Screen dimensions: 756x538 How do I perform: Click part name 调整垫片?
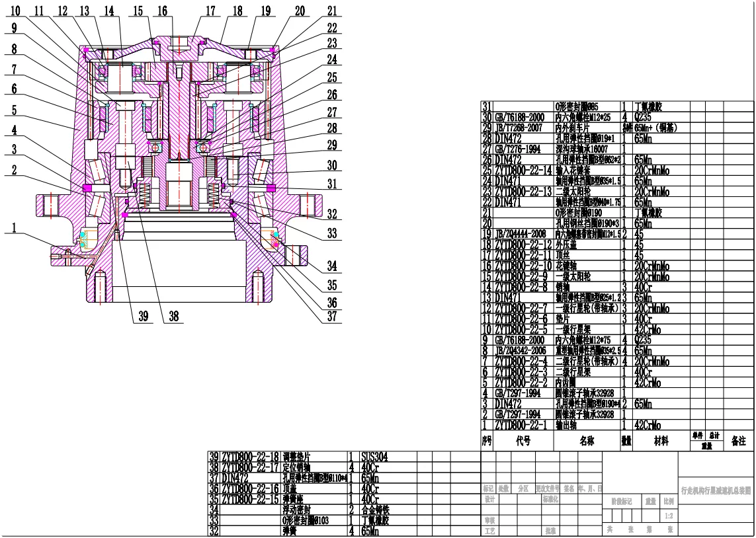tap(296, 456)
